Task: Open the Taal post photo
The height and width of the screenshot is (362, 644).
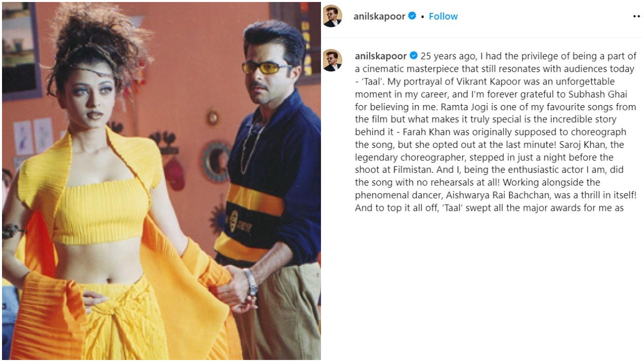Action: [x=162, y=181]
